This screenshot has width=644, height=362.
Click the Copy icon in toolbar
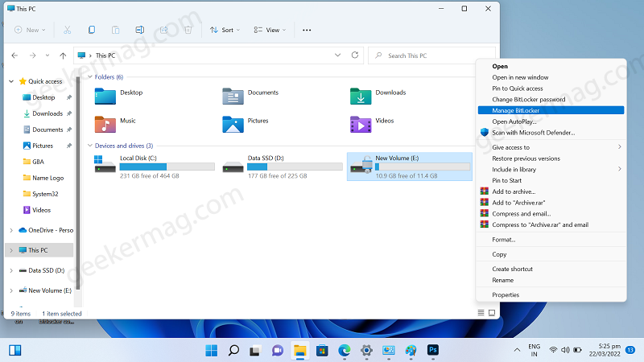click(92, 30)
